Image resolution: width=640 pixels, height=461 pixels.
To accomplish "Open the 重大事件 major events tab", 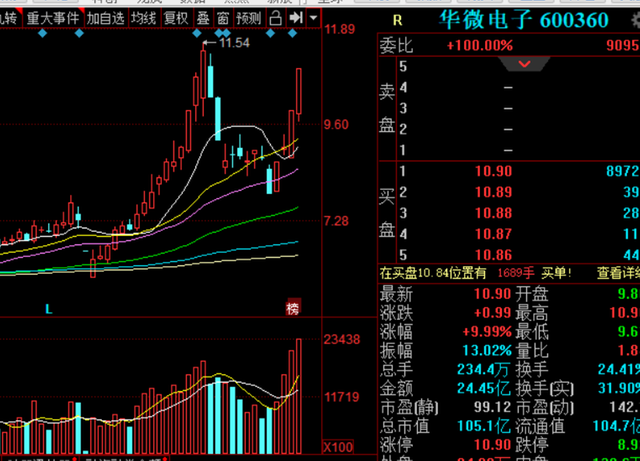I will pyautogui.click(x=52, y=18).
